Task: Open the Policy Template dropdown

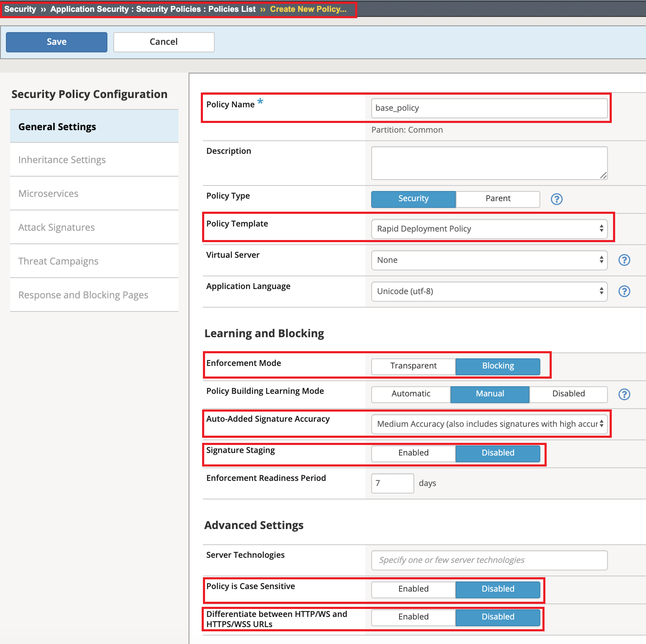Action: (490, 229)
